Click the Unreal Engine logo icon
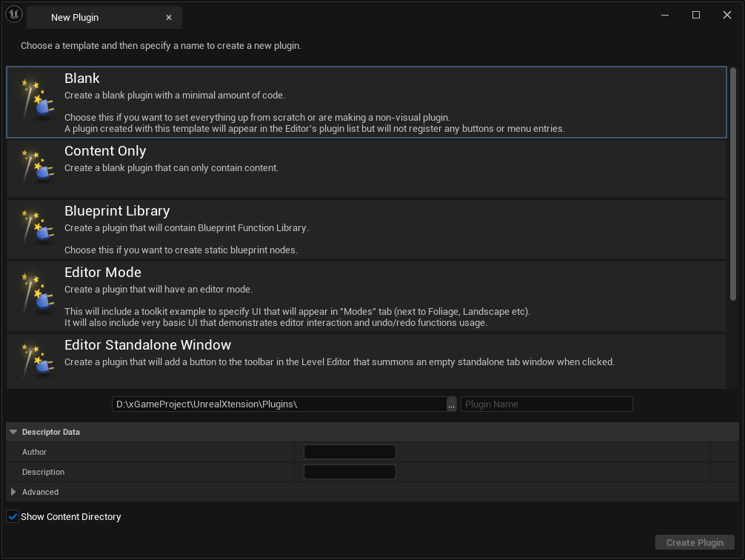Viewport: 745px width, 560px height. pos(13,16)
